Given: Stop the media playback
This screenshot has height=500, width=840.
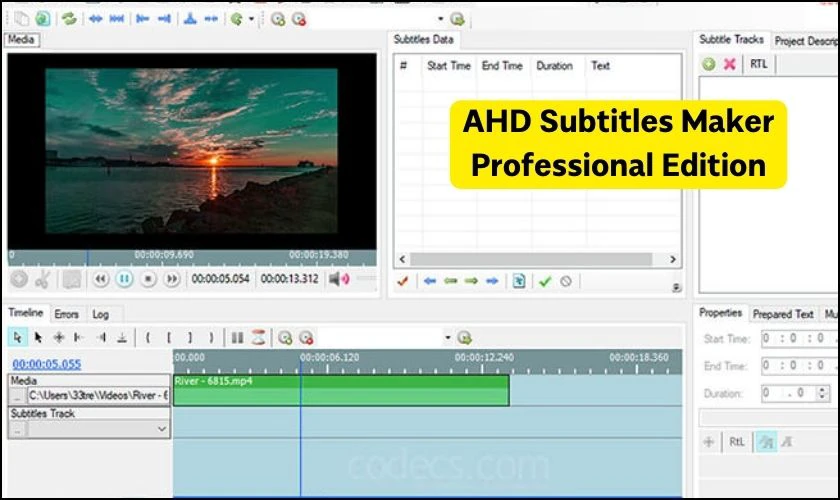Looking at the screenshot, I should coord(148,279).
